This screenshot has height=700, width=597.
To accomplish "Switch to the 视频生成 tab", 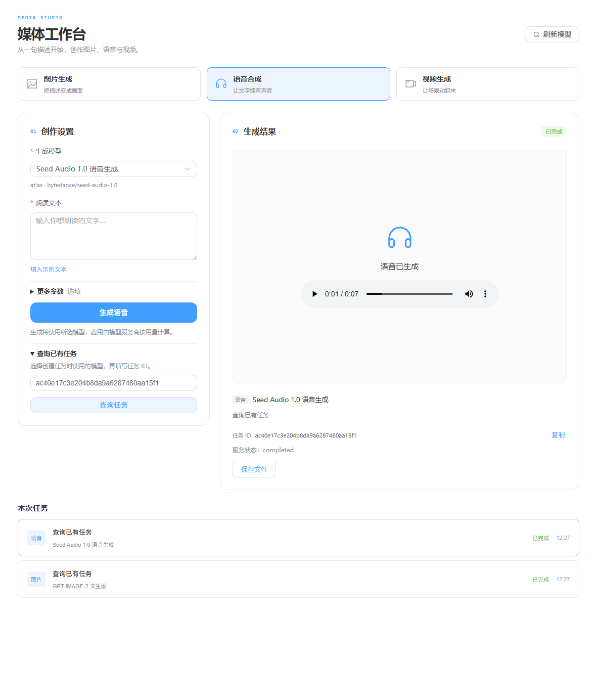I will click(488, 84).
